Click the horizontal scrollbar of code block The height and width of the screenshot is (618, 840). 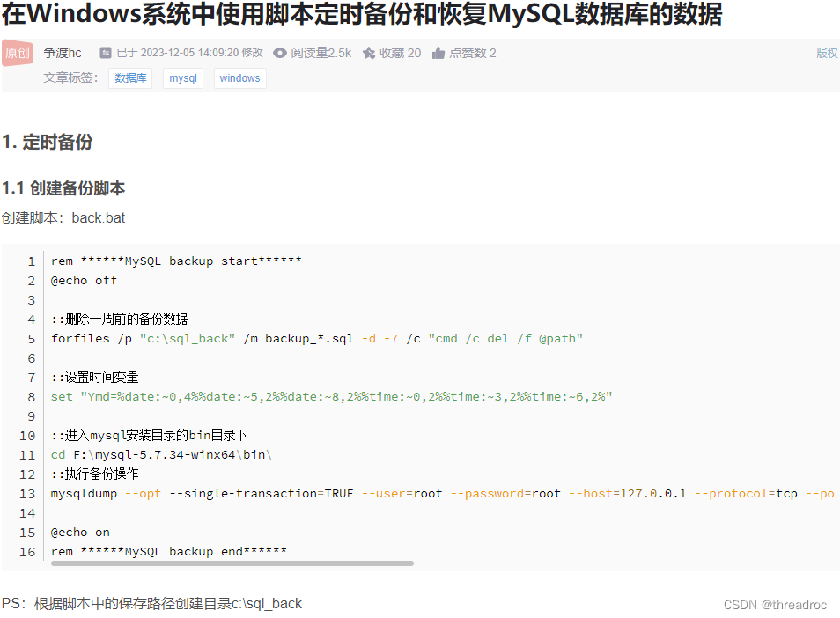pos(232,563)
